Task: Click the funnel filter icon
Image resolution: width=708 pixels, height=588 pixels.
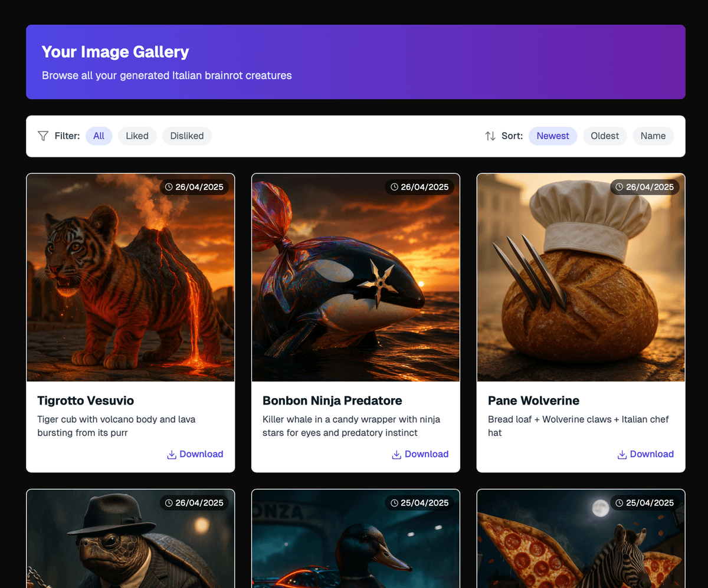Action: click(43, 136)
